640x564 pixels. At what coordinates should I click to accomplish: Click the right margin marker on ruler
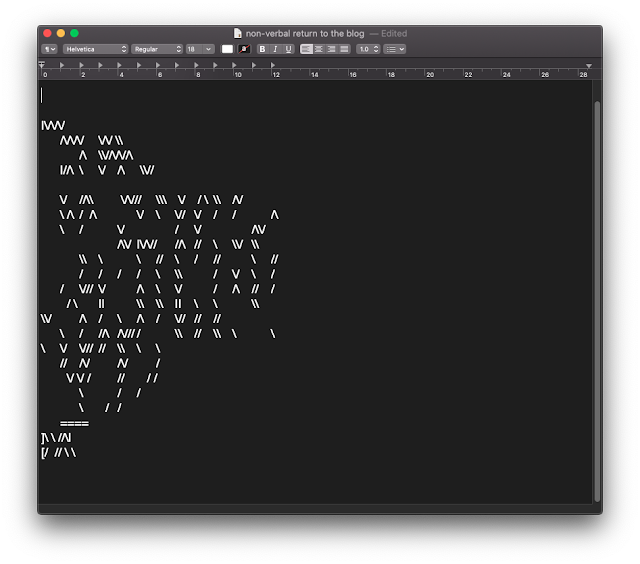point(589,66)
